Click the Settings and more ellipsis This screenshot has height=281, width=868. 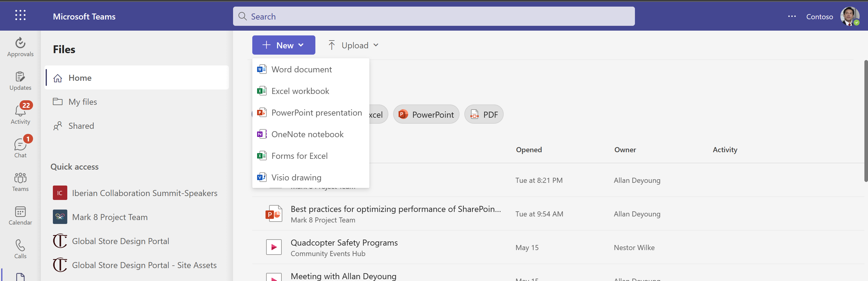pos(791,17)
